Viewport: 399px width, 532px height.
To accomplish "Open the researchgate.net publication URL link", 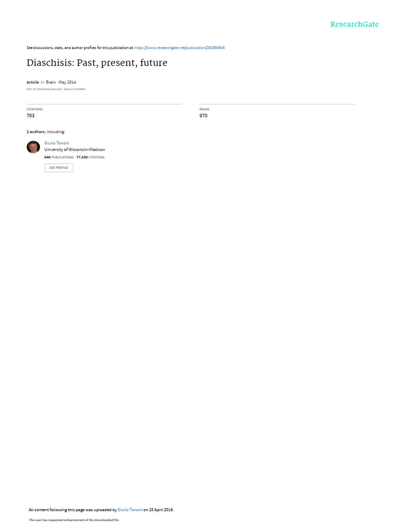I will [x=179, y=48].
